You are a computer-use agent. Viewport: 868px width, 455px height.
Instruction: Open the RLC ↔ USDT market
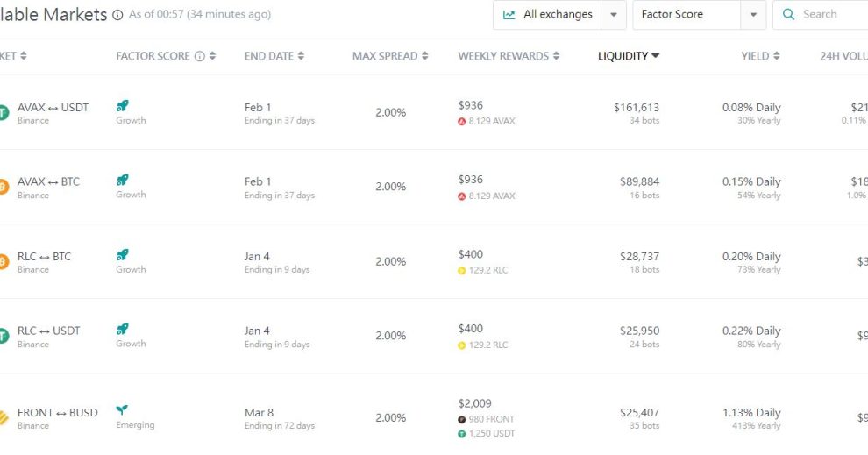49,331
